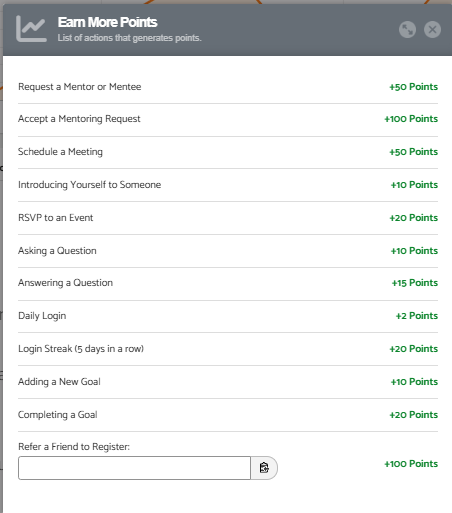The width and height of the screenshot is (452, 513).
Task: Click the copy referral link clipboard icon
Action: point(264,468)
